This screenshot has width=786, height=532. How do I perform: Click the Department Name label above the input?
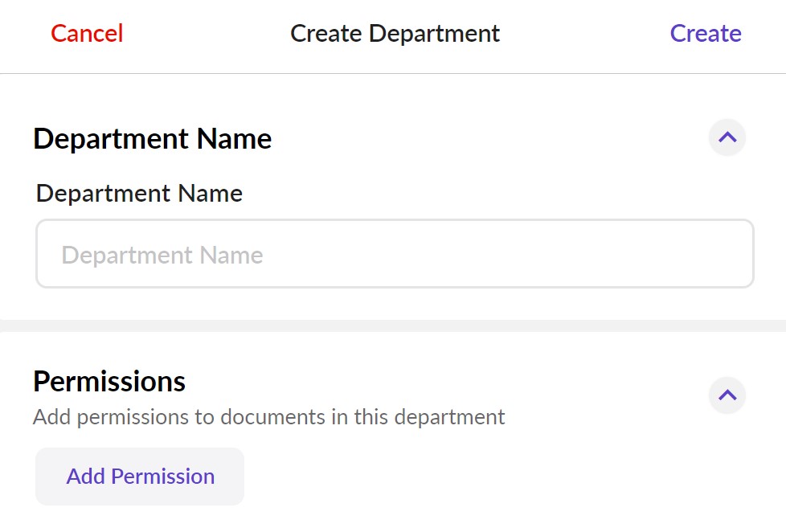[139, 194]
